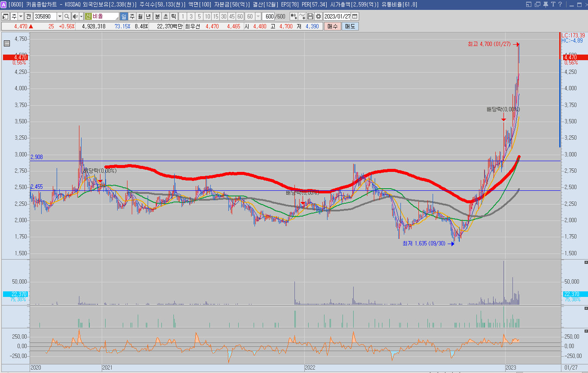This screenshot has height=373, width=588.
Task: Click the 600 candle count field
Action: 268,16
